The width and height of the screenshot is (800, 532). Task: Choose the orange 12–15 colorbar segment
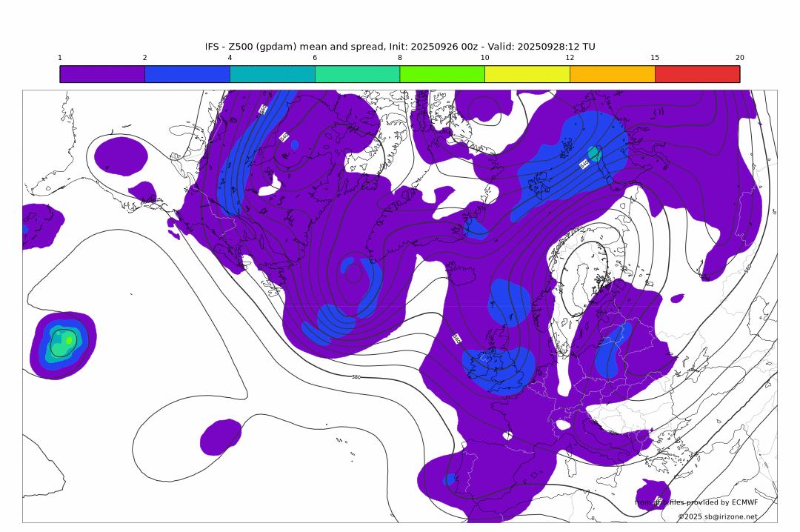pyautogui.click(x=613, y=74)
